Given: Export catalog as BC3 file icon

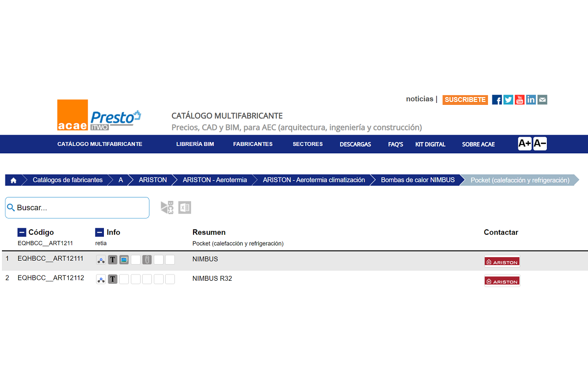Looking at the screenshot, I should click(x=167, y=207).
